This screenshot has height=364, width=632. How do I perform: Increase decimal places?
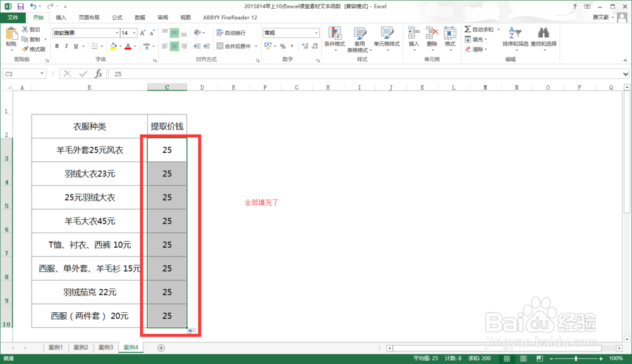tap(305, 46)
